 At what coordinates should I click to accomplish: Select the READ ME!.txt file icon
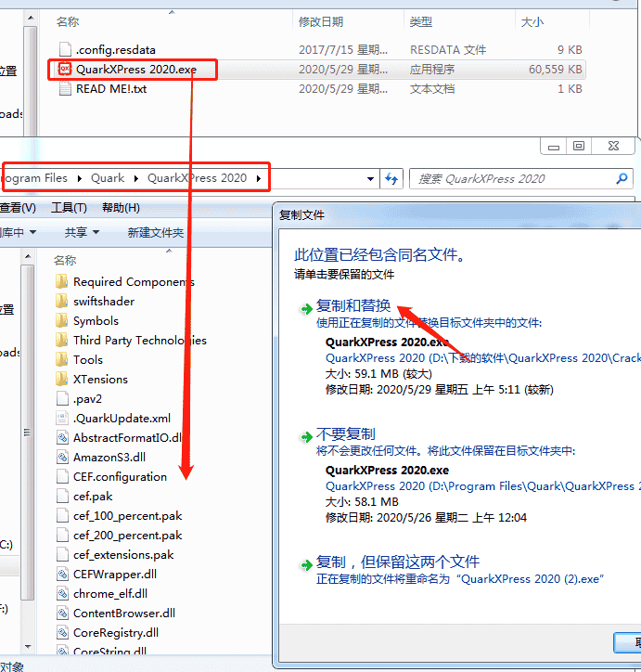point(65,89)
